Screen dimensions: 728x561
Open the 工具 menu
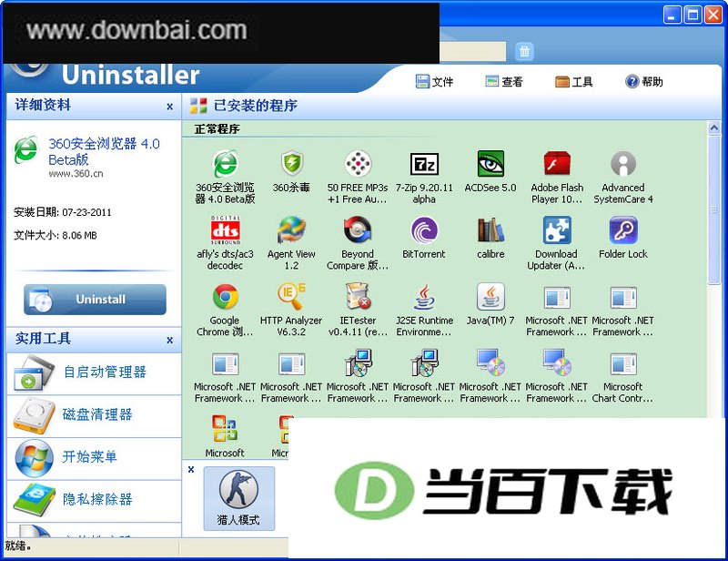[x=574, y=82]
